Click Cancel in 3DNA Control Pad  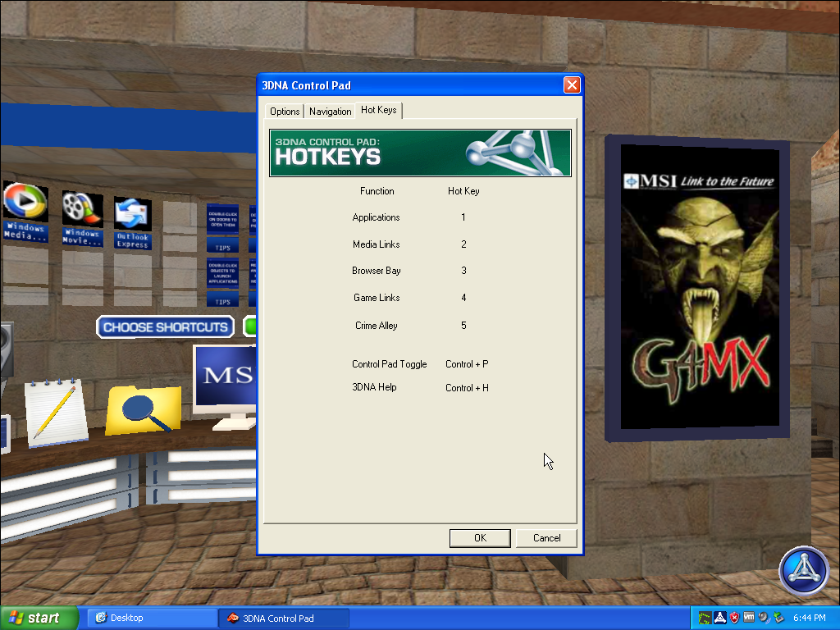tap(546, 538)
